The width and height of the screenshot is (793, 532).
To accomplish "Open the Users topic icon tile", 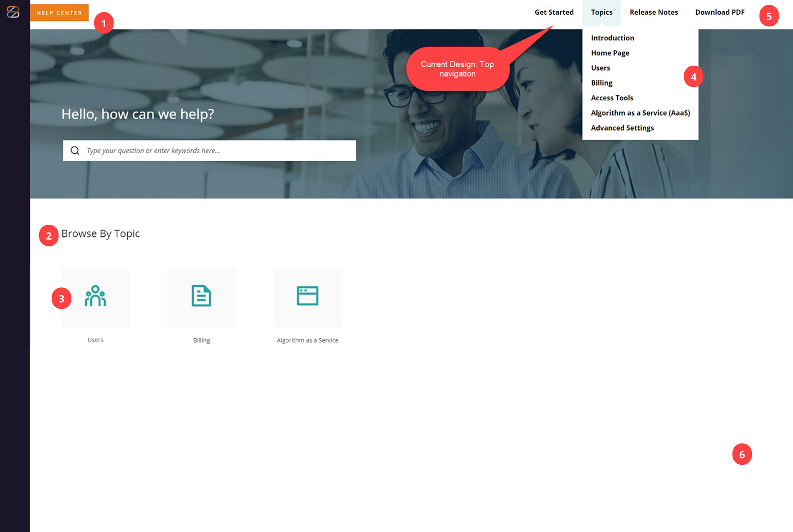I will click(x=95, y=297).
